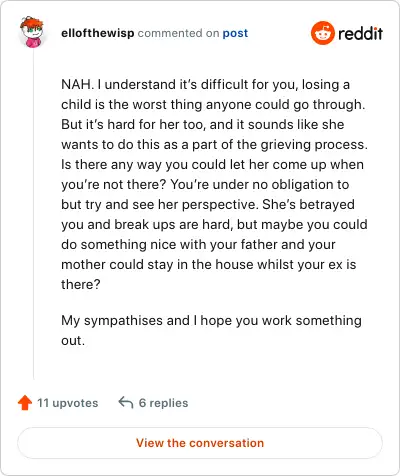Image resolution: width=400 pixels, height=476 pixels.
Task: Open the ellofthewisp user profile name
Action: [x=98, y=33]
